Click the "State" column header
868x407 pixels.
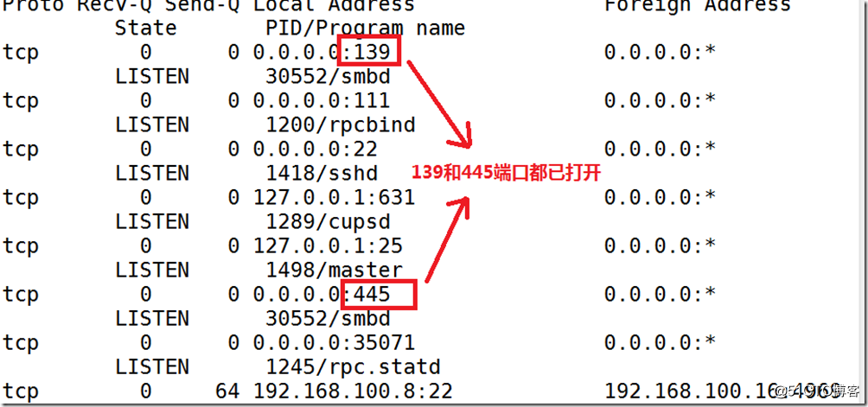(145, 29)
